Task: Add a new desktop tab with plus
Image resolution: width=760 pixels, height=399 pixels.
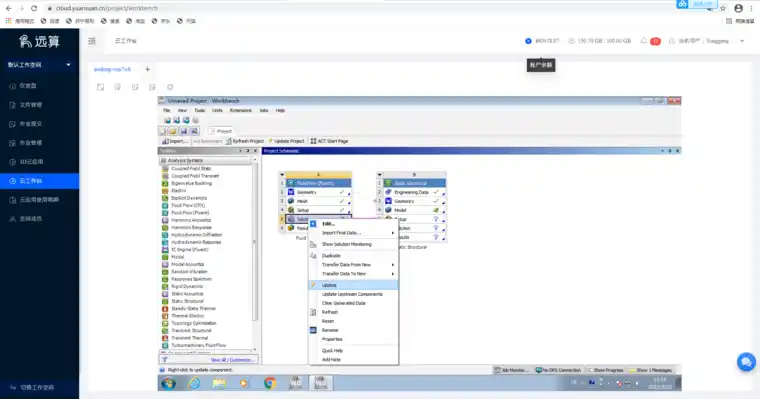Action: pos(147,69)
